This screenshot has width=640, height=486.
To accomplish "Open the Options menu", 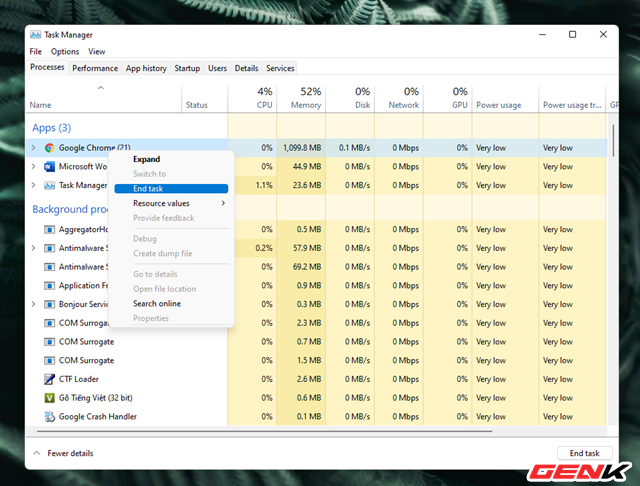I will [65, 51].
